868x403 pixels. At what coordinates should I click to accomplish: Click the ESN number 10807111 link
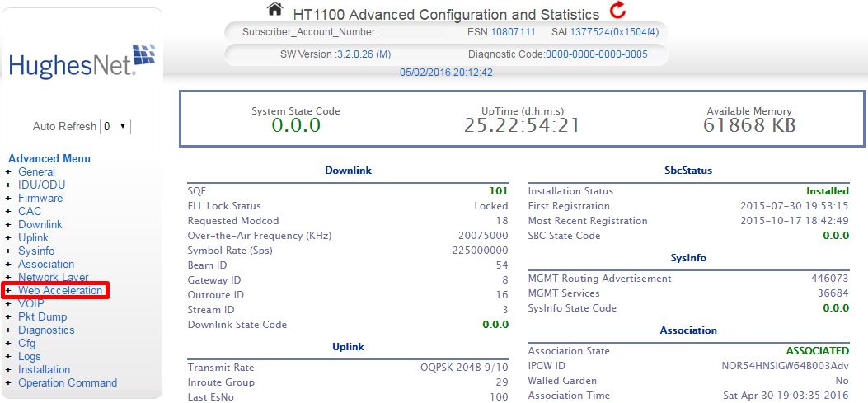pyautogui.click(x=513, y=32)
